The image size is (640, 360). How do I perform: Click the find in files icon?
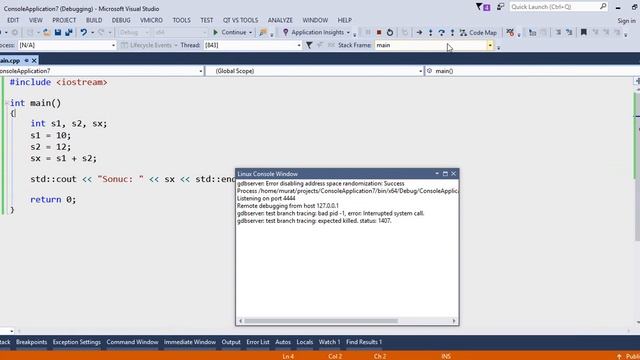coord(263,32)
